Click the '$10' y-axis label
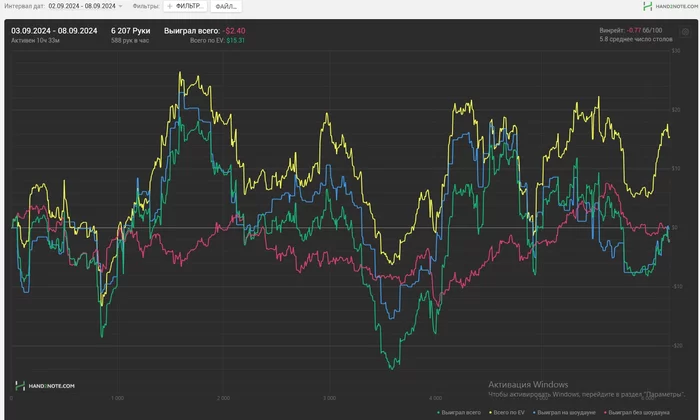700x420 pixels. tap(676, 168)
